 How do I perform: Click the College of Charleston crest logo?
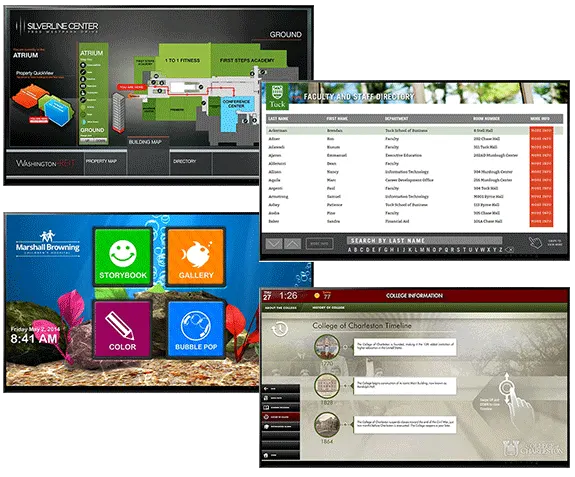(533, 448)
